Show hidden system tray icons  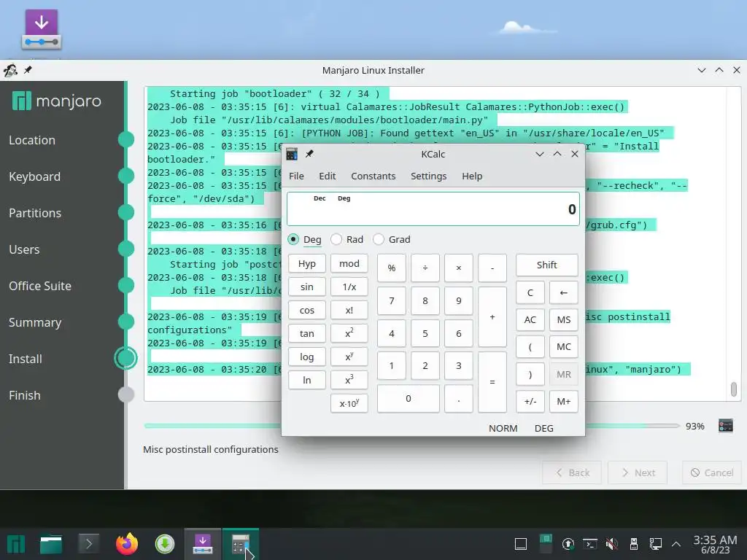pos(676,544)
